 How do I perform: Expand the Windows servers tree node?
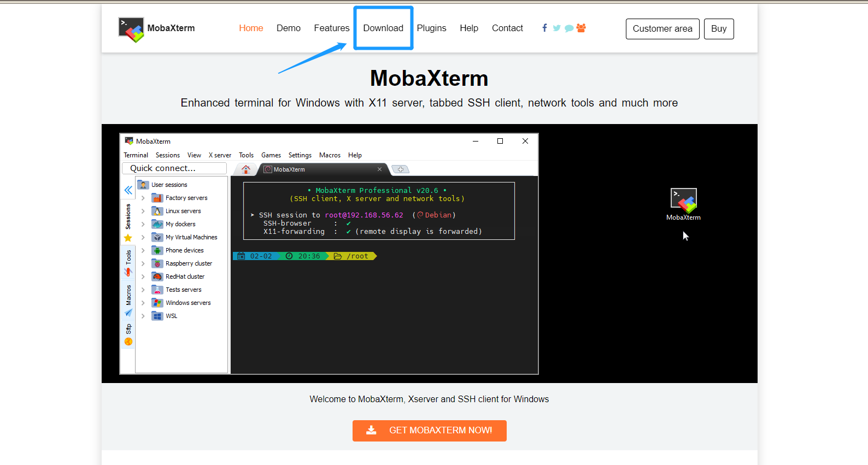tap(143, 303)
